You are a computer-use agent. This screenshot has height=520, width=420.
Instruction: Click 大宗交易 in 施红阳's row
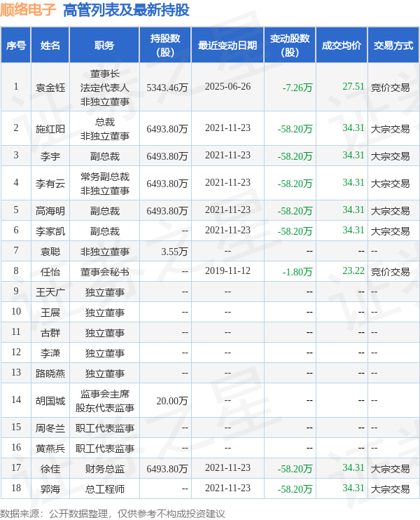[x=390, y=129]
